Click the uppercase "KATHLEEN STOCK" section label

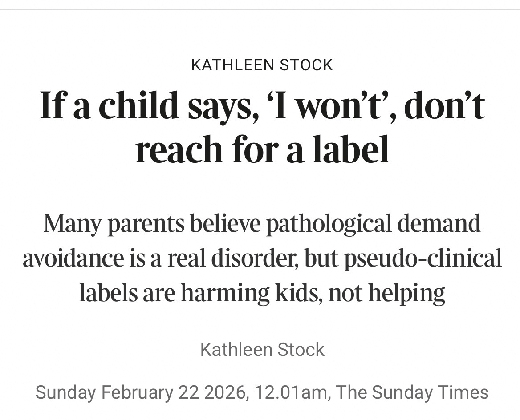(262, 65)
